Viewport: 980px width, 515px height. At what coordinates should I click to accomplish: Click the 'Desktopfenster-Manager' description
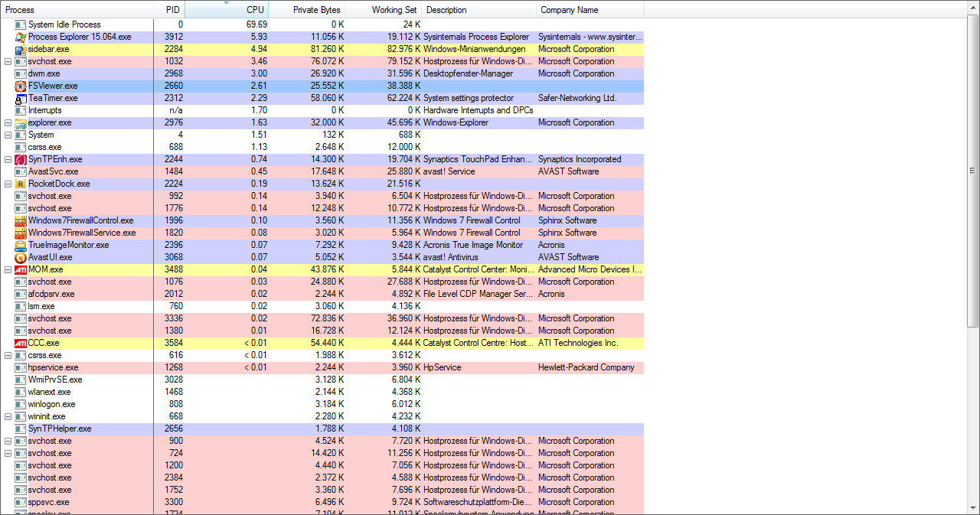pyautogui.click(x=468, y=73)
